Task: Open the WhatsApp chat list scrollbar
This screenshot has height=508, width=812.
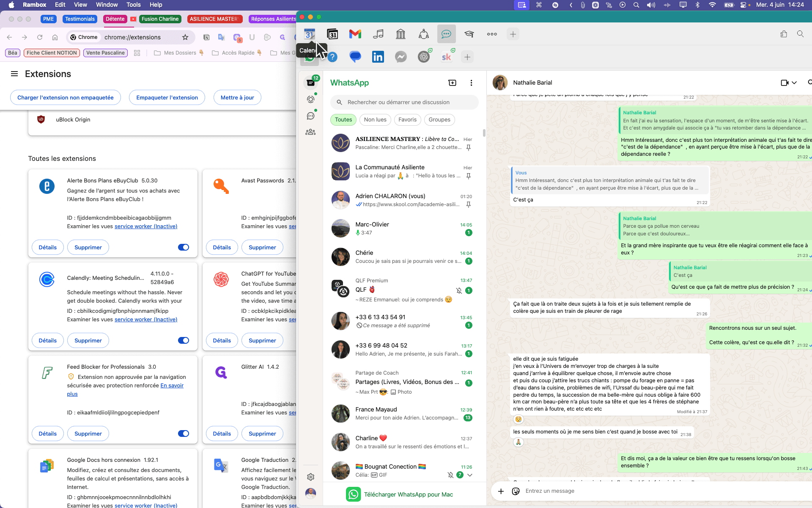Action: (x=484, y=133)
